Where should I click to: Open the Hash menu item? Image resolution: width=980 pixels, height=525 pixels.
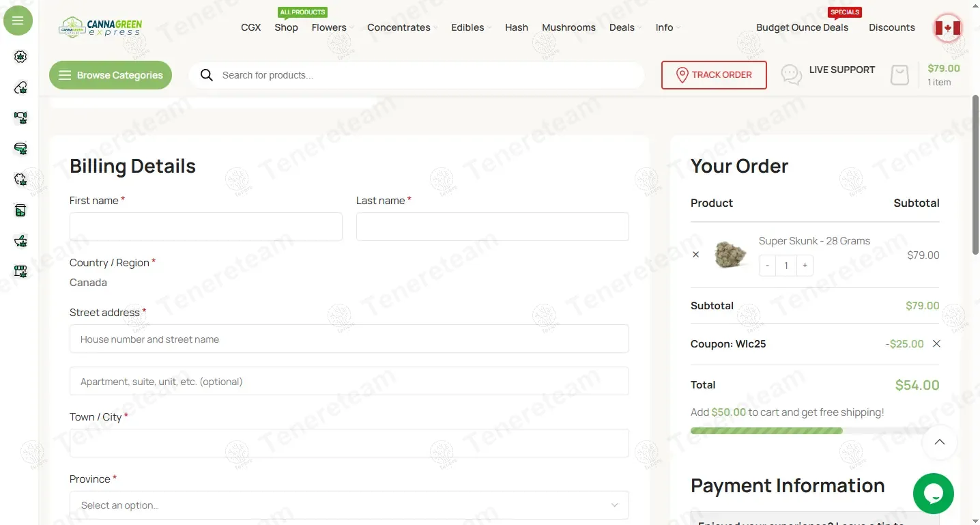point(517,27)
